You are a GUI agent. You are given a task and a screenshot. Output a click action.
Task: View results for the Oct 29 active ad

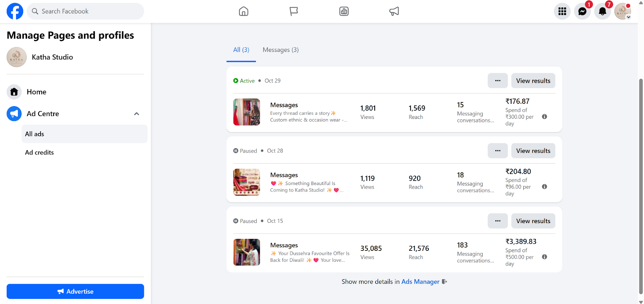533,81
